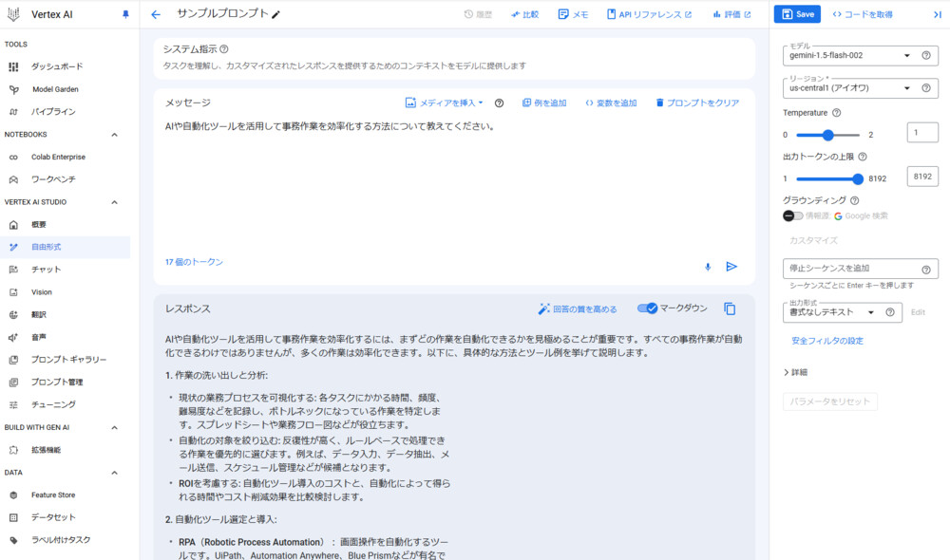This screenshot has width=950, height=560.
Task: Send the prompt with the submit arrow icon
Action: pyautogui.click(x=731, y=267)
